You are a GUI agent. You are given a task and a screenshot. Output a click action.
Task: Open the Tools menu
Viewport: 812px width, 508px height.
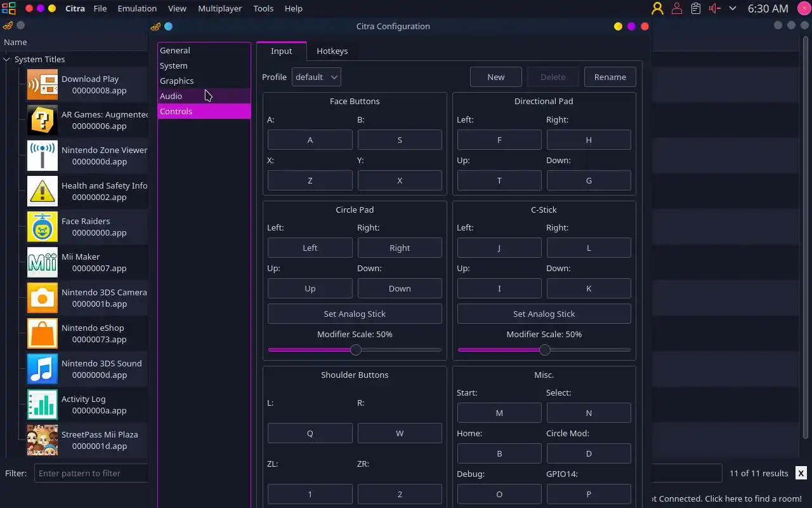[x=263, y=8]
